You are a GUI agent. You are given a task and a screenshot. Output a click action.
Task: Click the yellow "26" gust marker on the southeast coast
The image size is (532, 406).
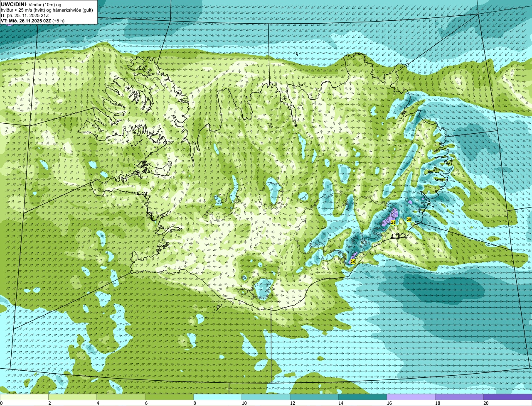[353, 262]
